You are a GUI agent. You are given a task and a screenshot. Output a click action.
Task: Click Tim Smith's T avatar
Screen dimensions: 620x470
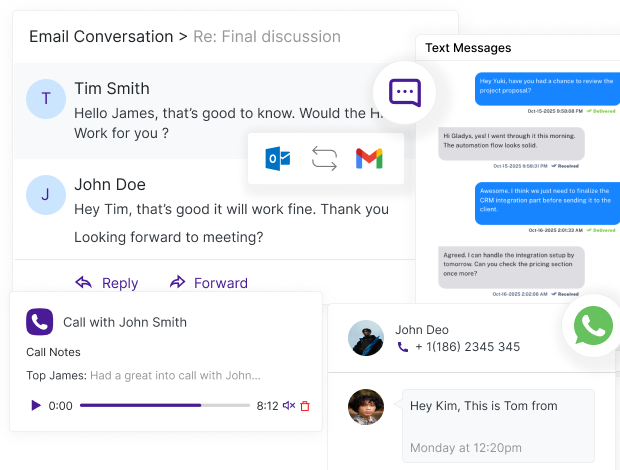pyautogui.click(x=46, y=99)
